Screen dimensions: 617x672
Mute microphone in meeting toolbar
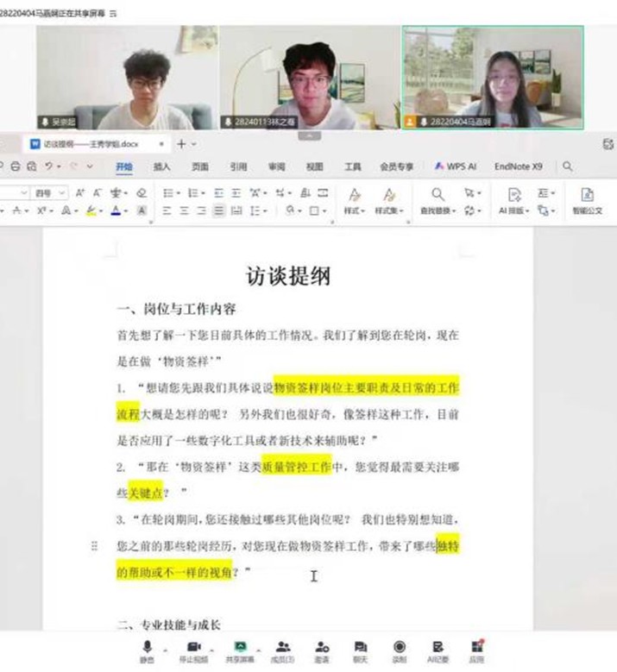coord(148,650)
